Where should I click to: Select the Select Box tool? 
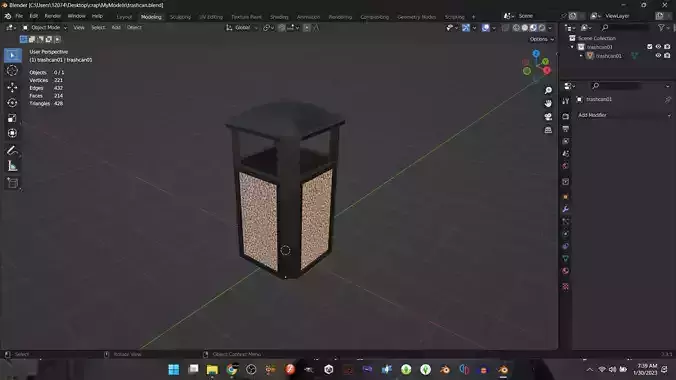tap(13, 56)
